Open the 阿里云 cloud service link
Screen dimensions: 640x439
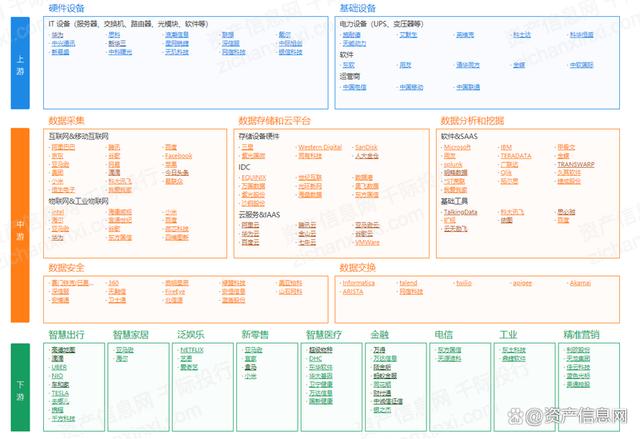pos(250,225)
